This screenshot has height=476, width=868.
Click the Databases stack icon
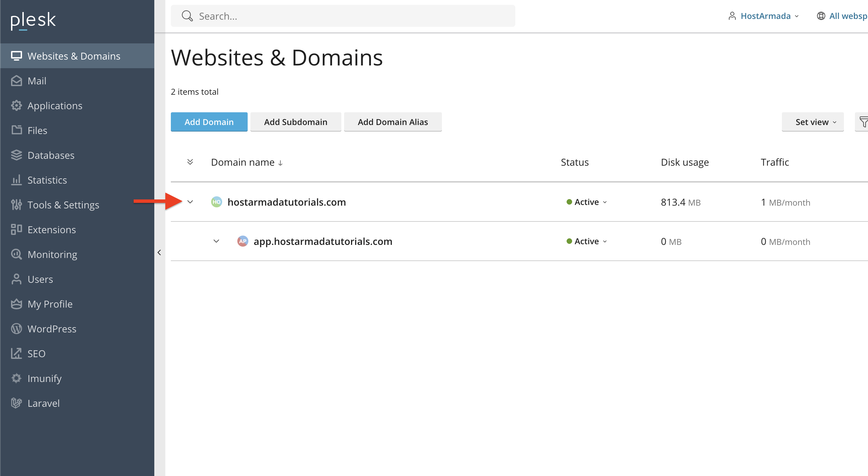pyautogui.click(x=16, y=155)
